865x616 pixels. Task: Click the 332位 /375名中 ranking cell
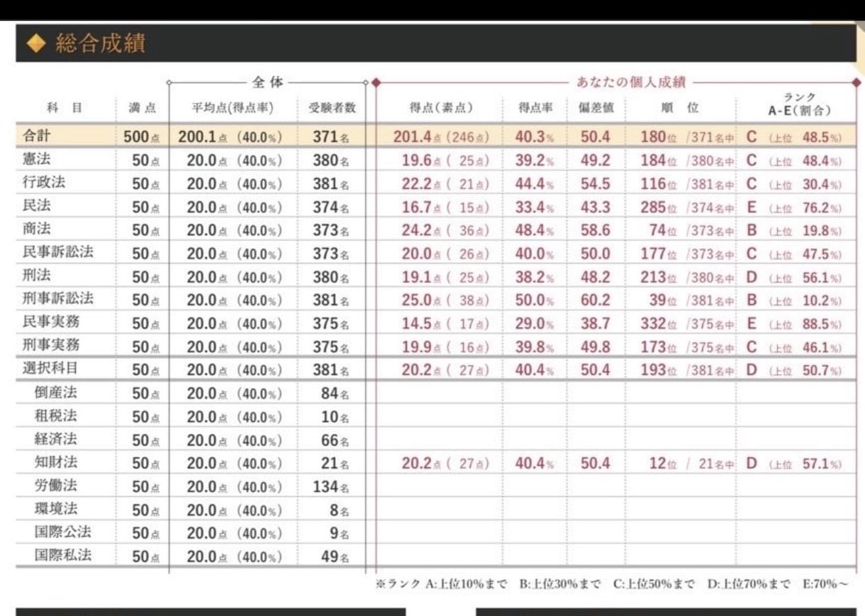pos(687,324)
